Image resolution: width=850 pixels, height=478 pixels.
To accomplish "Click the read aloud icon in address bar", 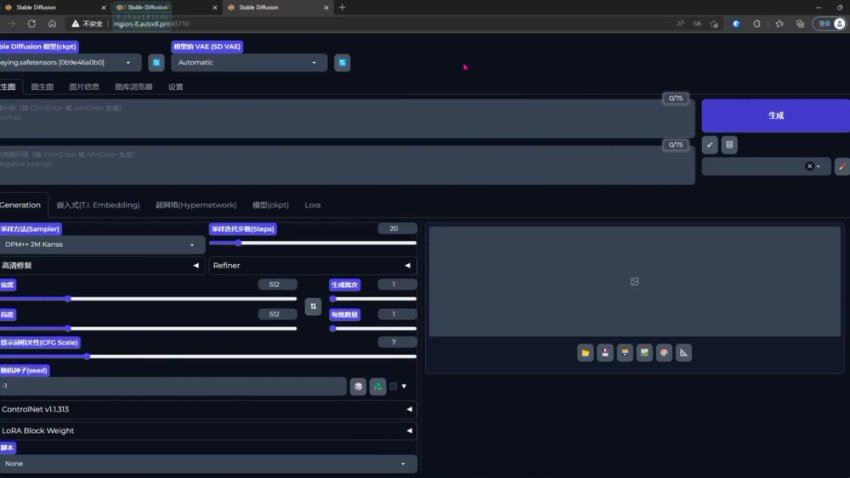I will tap(680, 24).
